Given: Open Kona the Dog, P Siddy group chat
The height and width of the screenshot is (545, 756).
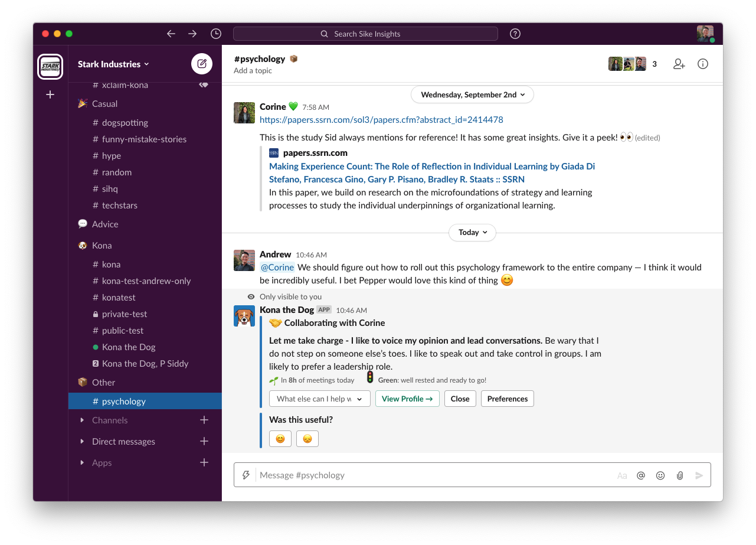Looking at the screenshot, I should [145, 364].
